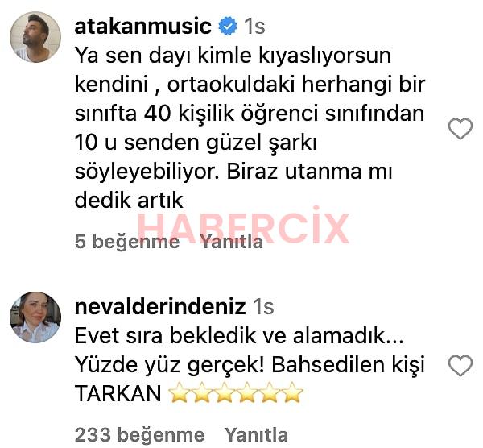483x448 pixels.
Task: Select the comment text starting 'Ya sen dayı'
Action: 250,127
